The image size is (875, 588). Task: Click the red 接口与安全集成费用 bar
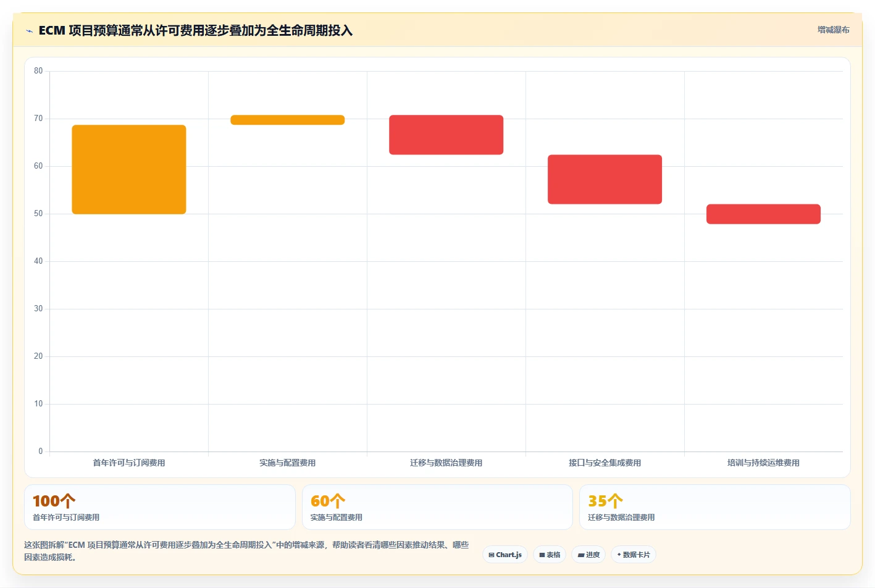605,179
